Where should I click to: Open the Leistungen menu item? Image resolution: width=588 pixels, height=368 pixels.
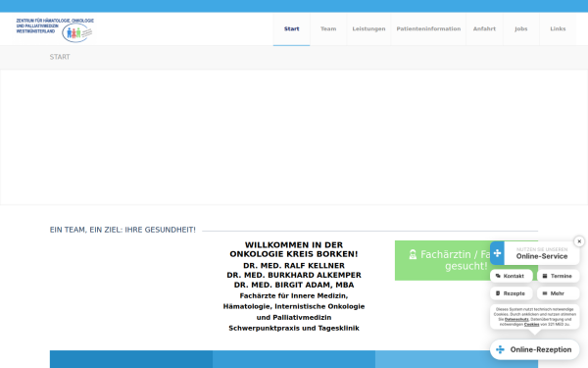368,28
